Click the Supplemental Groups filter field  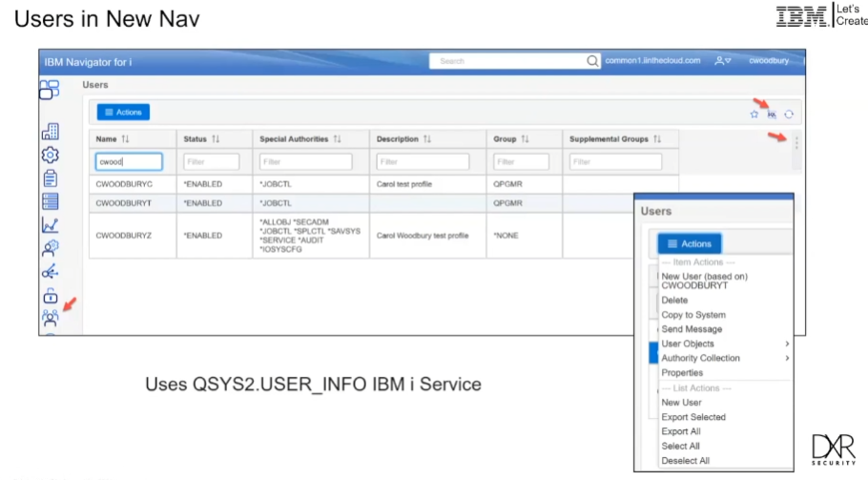[615, 161]
